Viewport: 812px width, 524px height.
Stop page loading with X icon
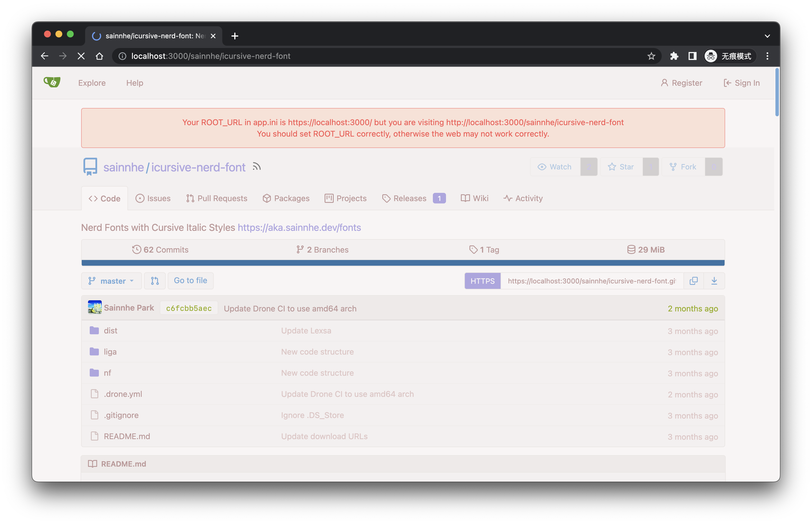(x=81, y=56)
